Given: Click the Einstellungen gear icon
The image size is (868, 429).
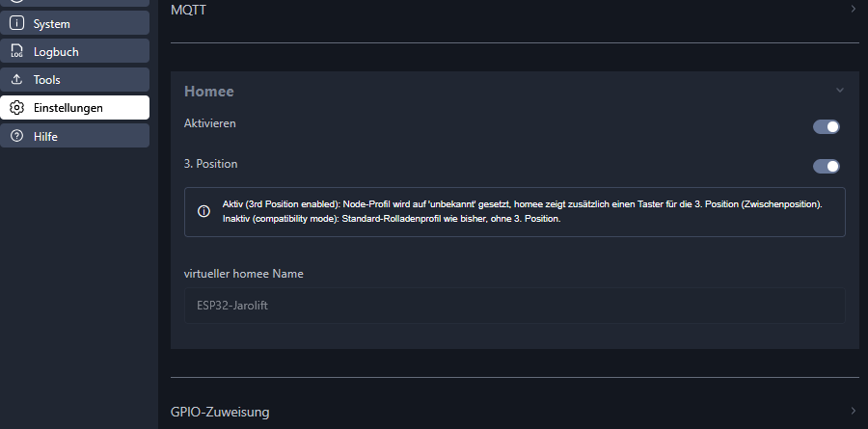Looking at the screenshot, I should [x=17, y=107].
